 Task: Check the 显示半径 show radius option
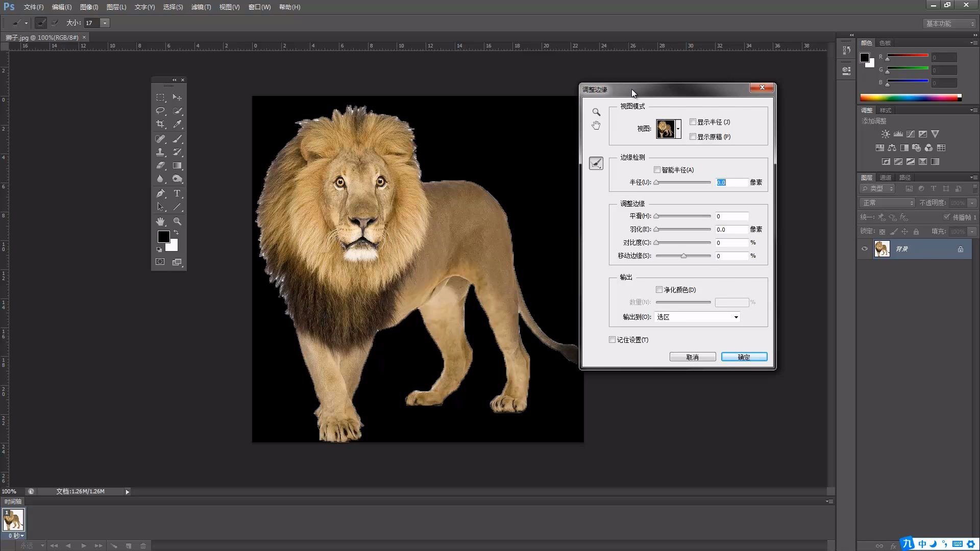click(x=693, y=122)
